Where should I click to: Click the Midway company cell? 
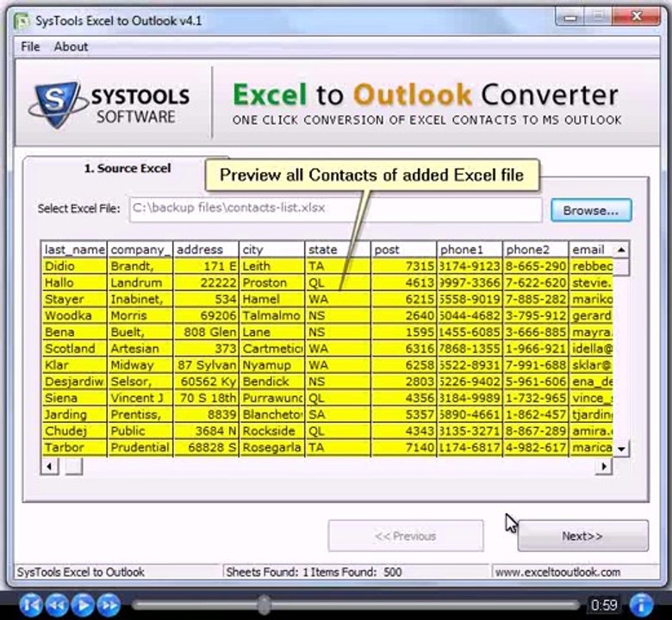(140, 365)
